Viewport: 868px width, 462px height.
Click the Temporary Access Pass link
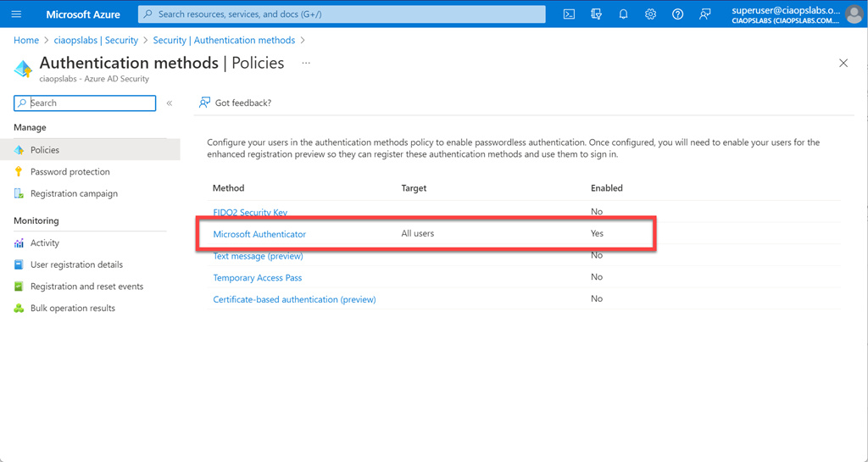click(x=257, y=278)
